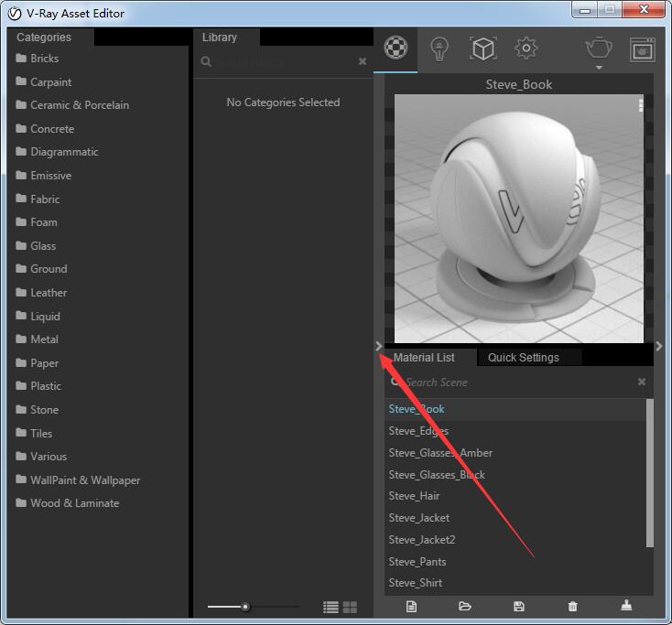The image size is (672, 625).
Task: Open preview options dots menu
Action: [640, 105]
